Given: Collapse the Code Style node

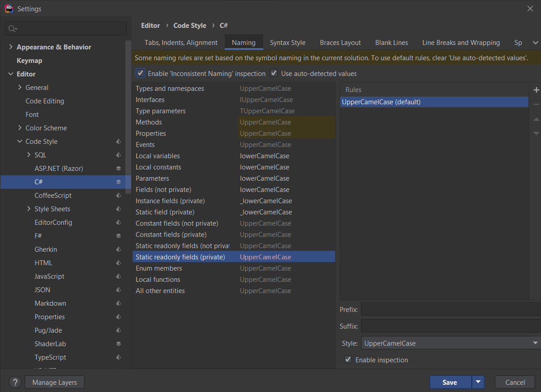Looking at the screenshot, I should click(20, 141).
